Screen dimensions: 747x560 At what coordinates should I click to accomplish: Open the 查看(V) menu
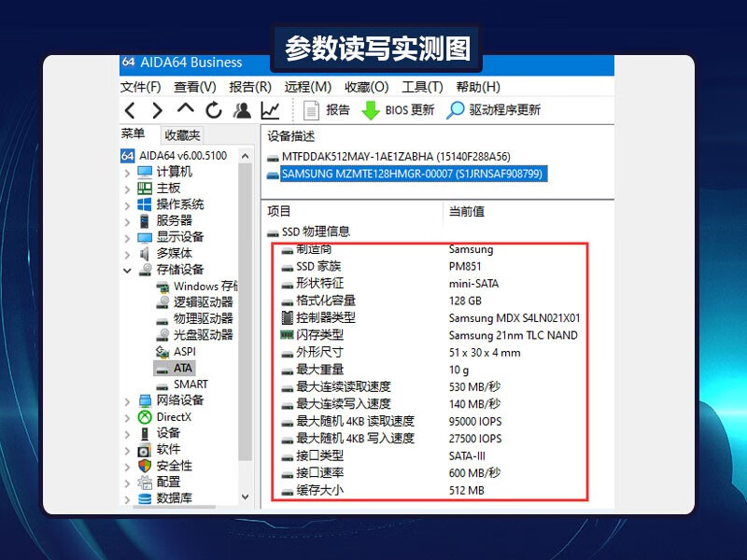click(x=195, y=87)
